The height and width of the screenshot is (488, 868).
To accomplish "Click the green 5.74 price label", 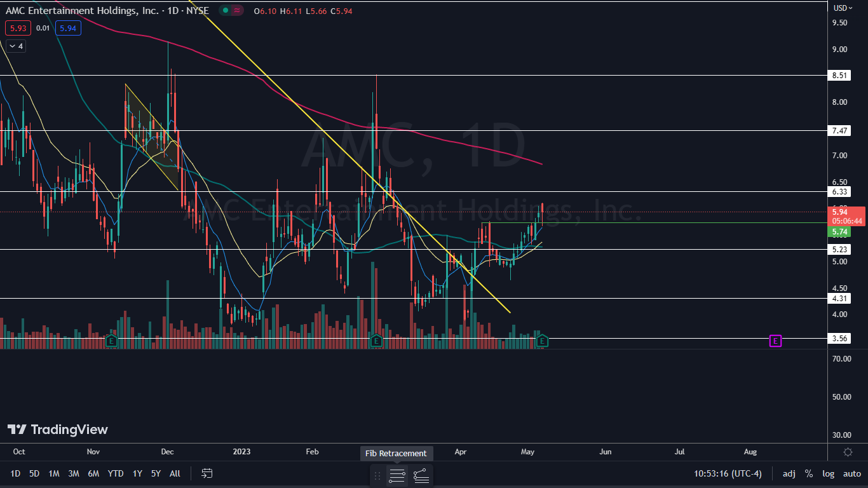I will click(839, 232).
